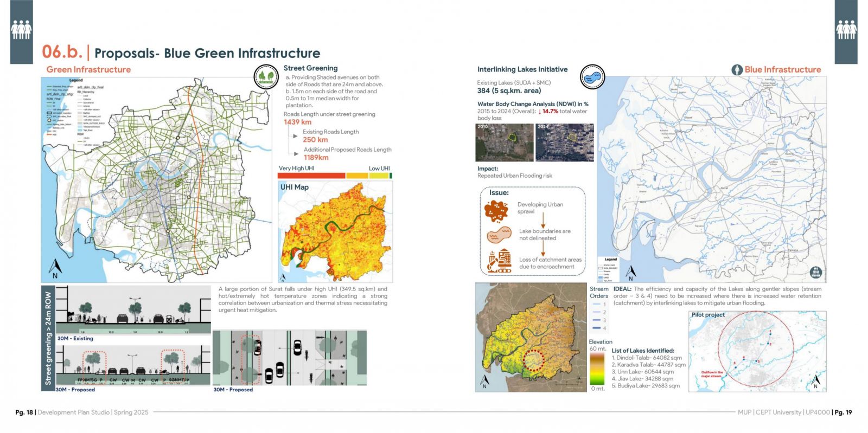Click the 1439 km value
This screenshot has height=433, width=868.
click(x=297, y=122)
